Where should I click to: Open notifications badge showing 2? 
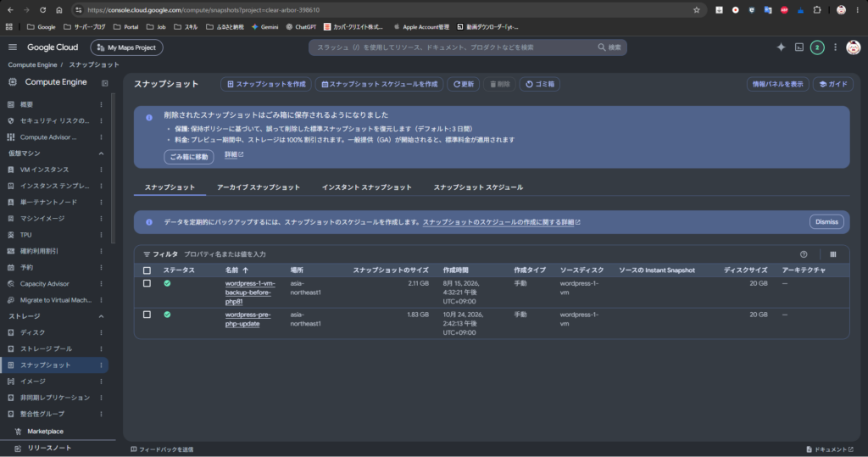pyautogui.click(x=817, y=47)
